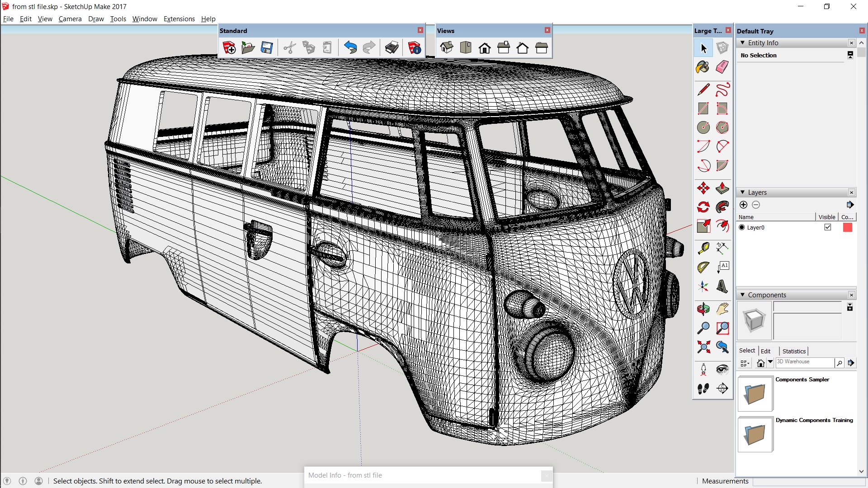Image resolution: width=868 pixels, height=488 pixels.
Task: Open view options dropdown in Components
Action: [745, 363]
